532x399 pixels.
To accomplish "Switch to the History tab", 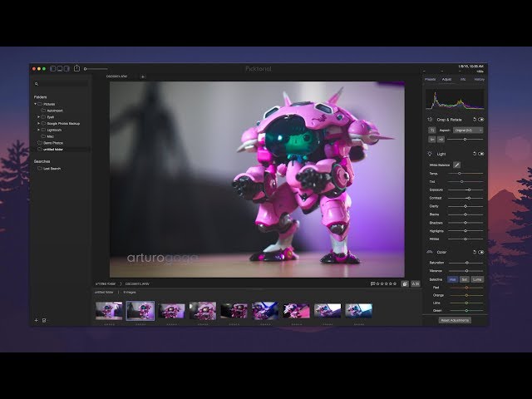I will [x=479, y=80].
